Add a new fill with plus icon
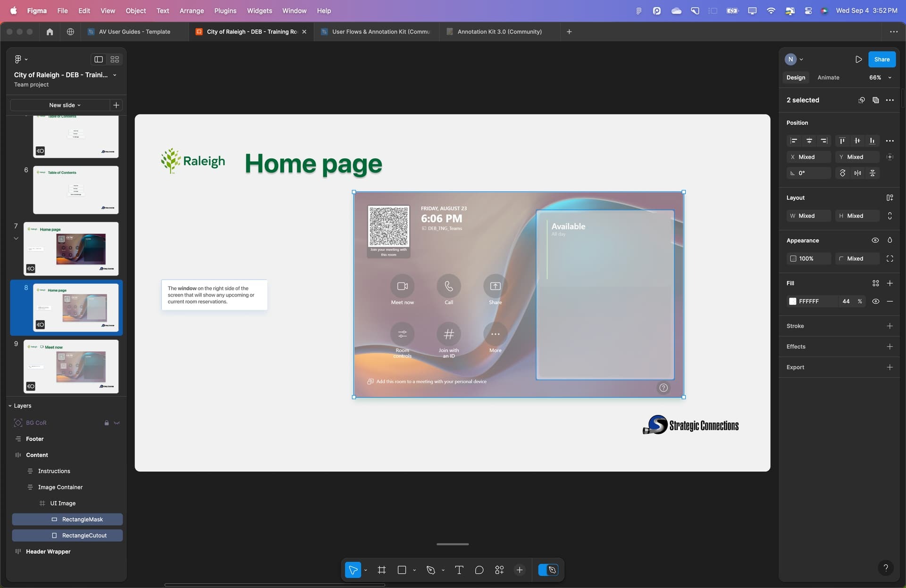The width and height of the screenshot is (906, 588). 890,283
